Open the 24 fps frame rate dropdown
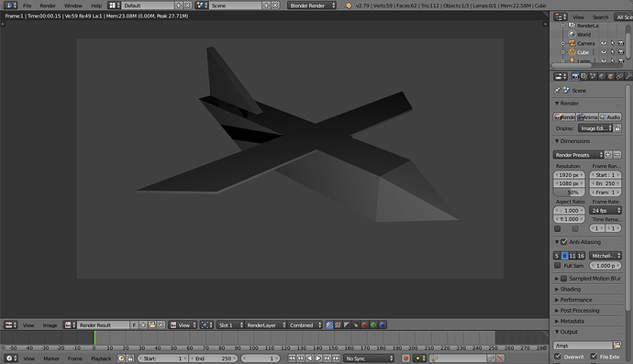Viewport: 633px width, 364px height. click(605, 210)
